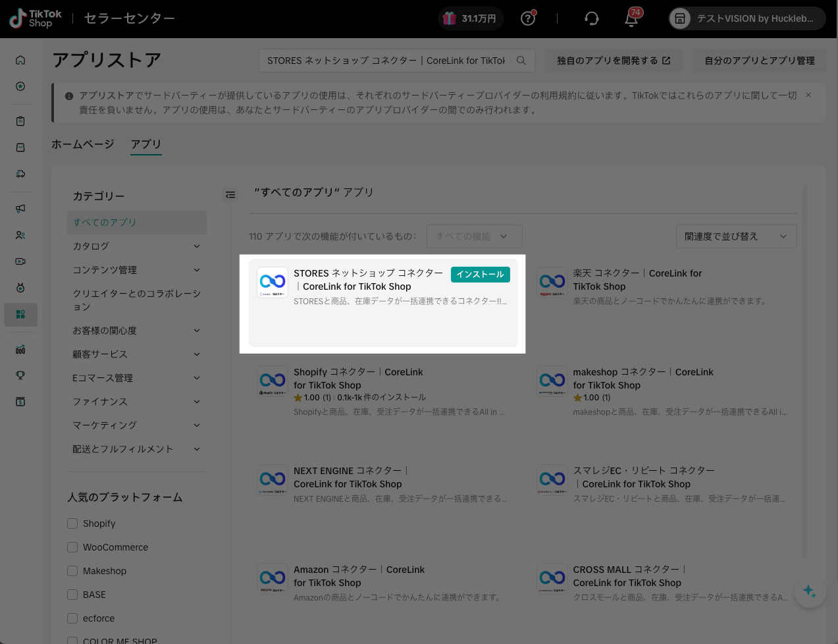This screenshot has height=644, width=838.
Task: Click the アプリストア page title
Action: pyautogui.click(x=107, y=60)
